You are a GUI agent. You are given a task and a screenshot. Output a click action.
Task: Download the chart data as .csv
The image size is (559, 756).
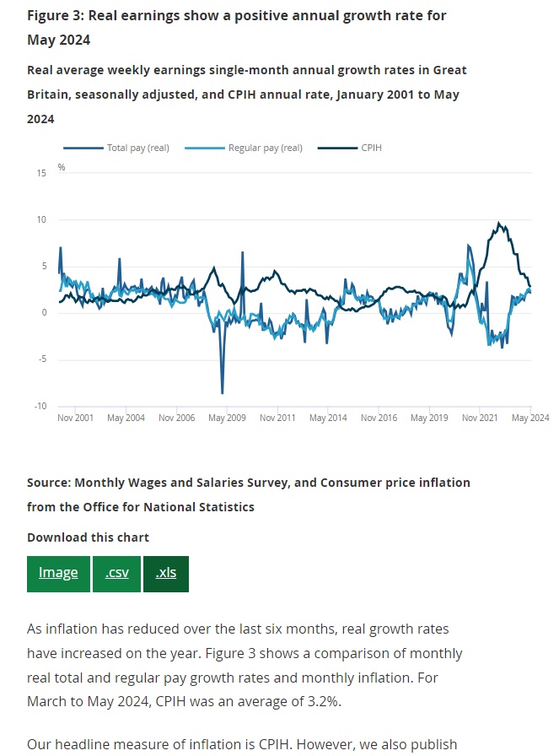116,573
